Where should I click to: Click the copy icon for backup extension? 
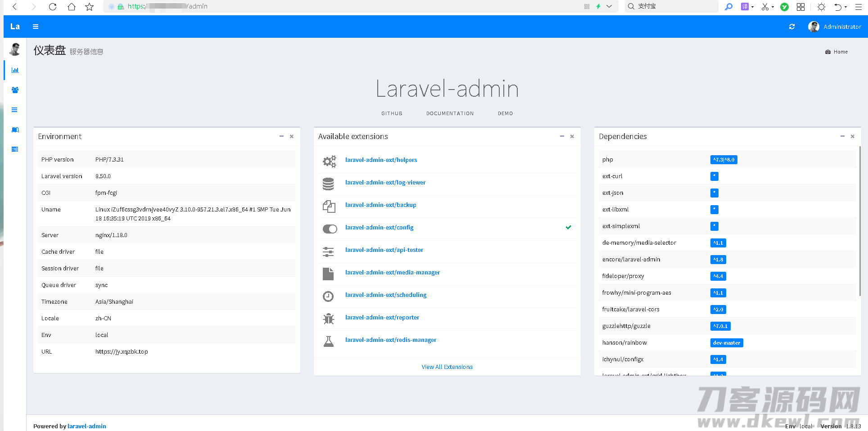click(329, 207)
